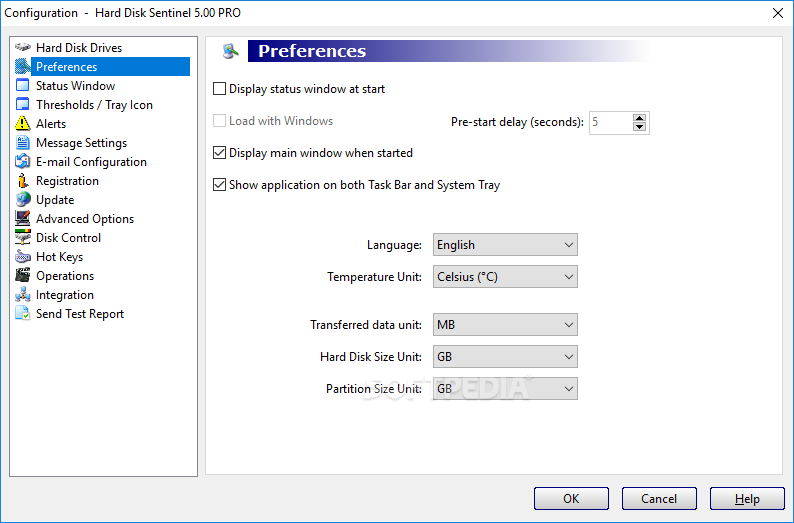Click the Disk Control icon
794x523 pixels.
point(23,237)
